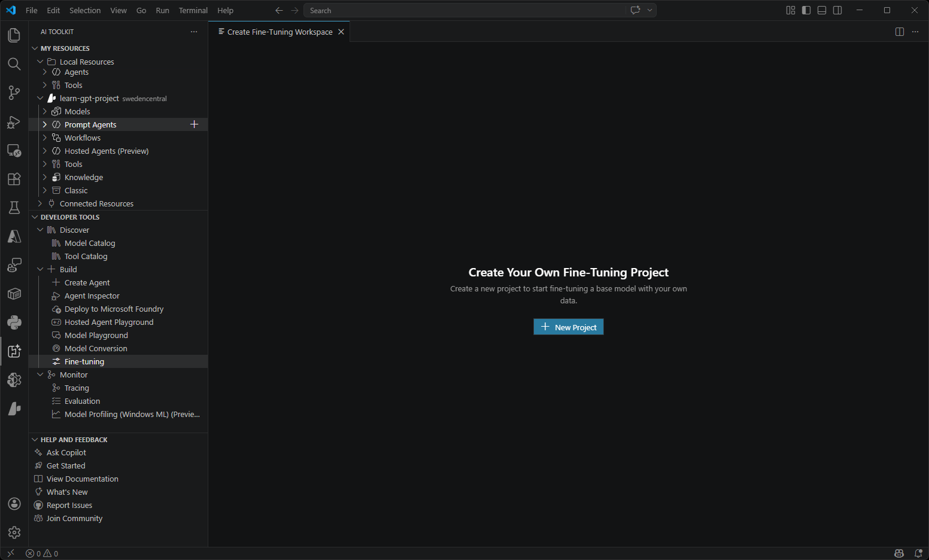Screen dimensions: 929x560
Task: Open the Python extension view
Action: click(14, 322)
